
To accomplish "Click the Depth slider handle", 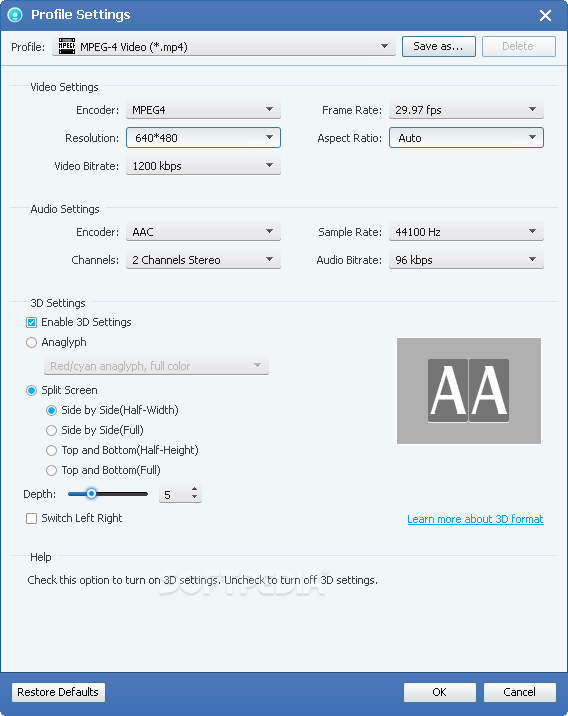I will tap(91, 494).
